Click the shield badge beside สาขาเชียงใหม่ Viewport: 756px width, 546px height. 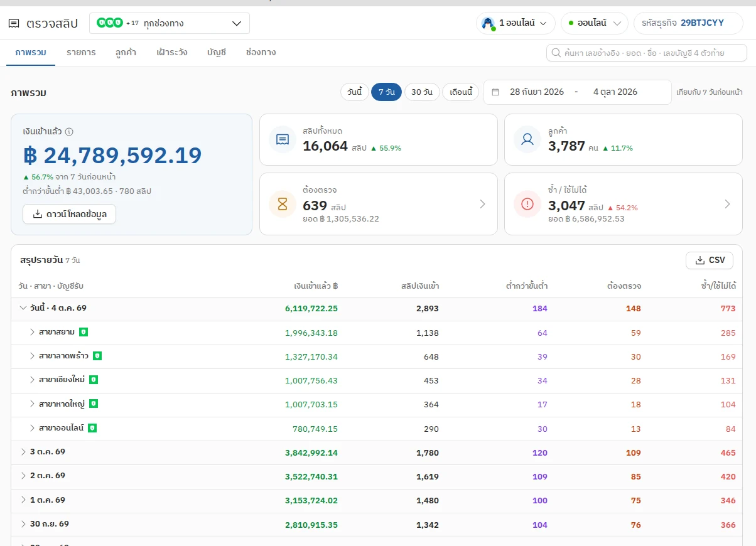click(x=94, y=380)
